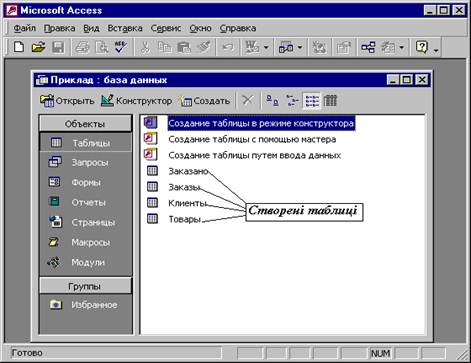
Task: Click the Format Painter brush icon
Action: pos(204,47)
